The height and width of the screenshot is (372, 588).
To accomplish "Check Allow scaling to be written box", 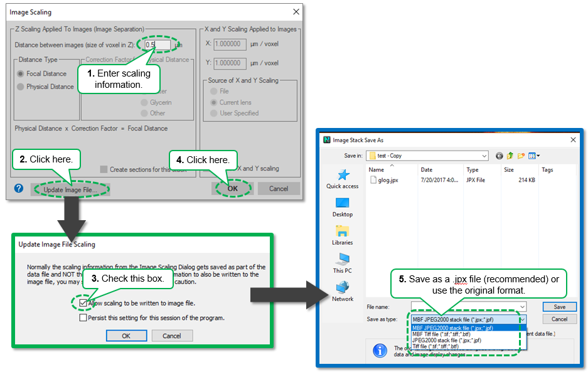I will [83, 304].
